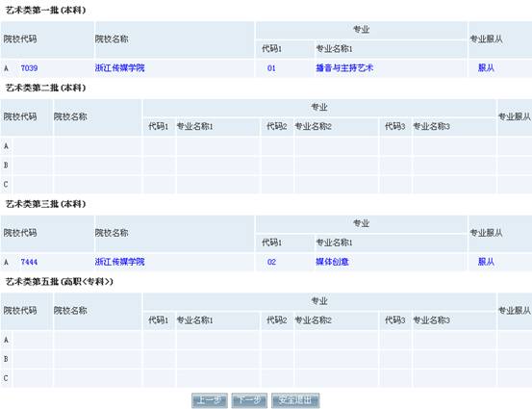Select major 播音与主持艺术 link
This screenshot has height=409, width=532.
[x=344, y=68]
